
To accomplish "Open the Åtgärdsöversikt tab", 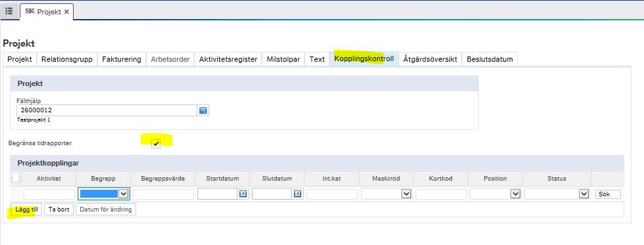I will (x=430, y=59).
